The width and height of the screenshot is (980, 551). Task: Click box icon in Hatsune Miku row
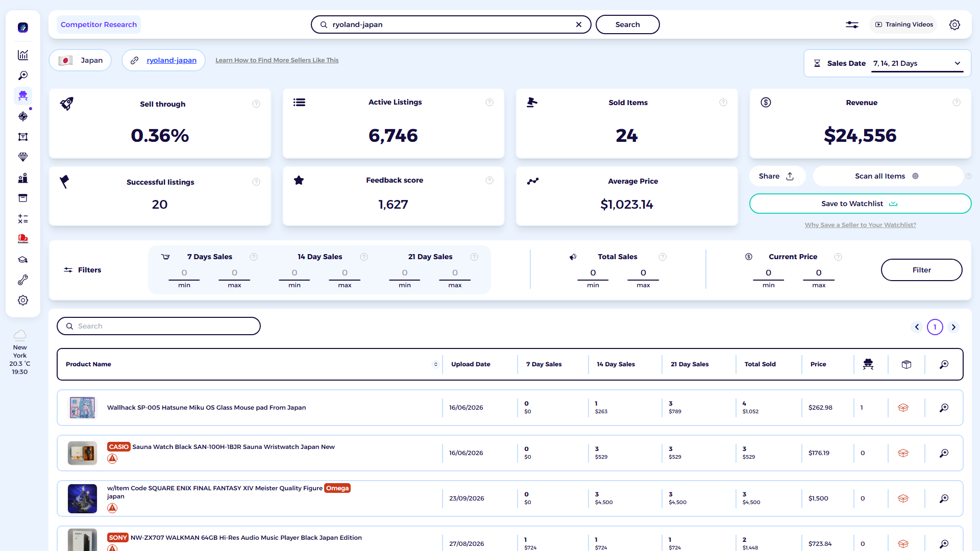tap(903, 408)
